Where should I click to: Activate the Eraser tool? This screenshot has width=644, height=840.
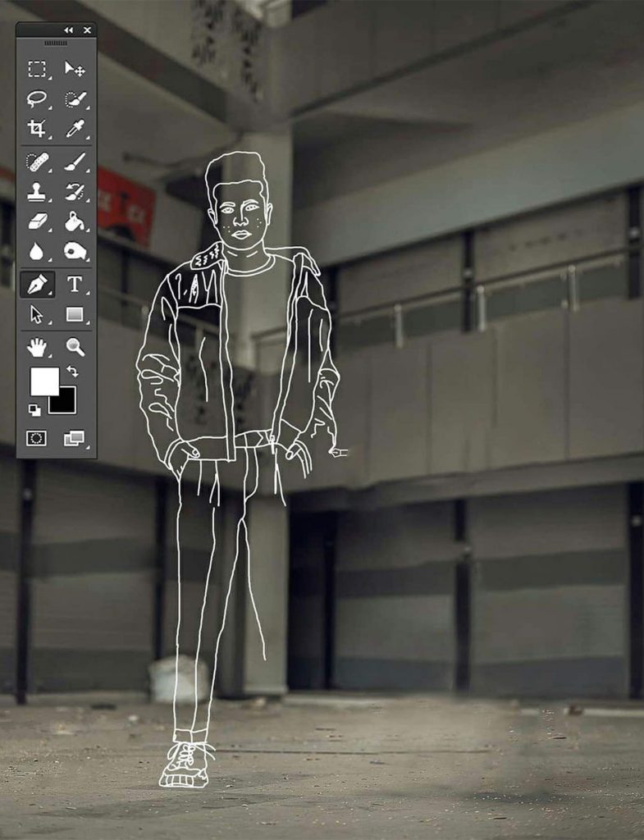coord(37,221)
